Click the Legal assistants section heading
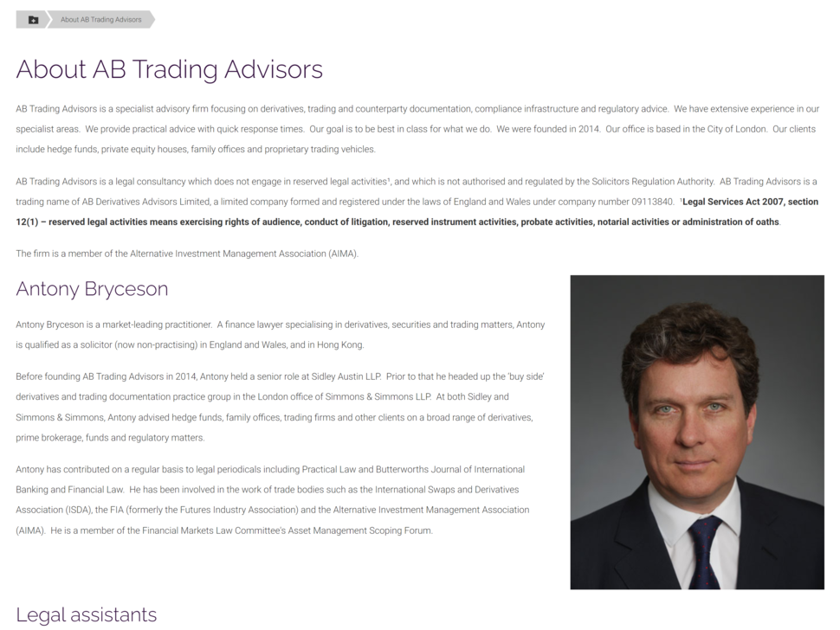Viewport: 840px width, 630px height. (x=87, y=614)
